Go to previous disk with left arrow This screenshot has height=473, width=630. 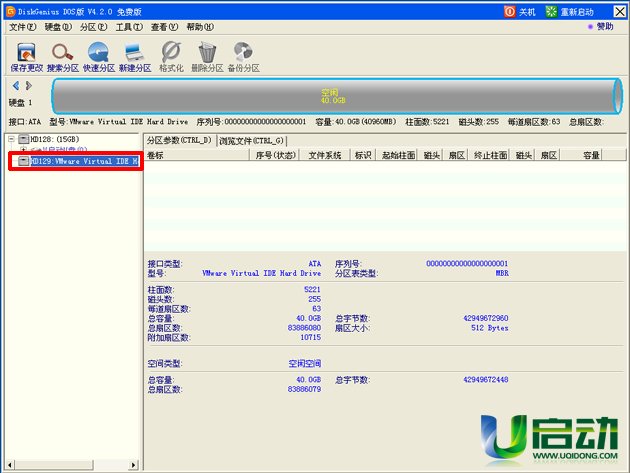pos(16,86)
